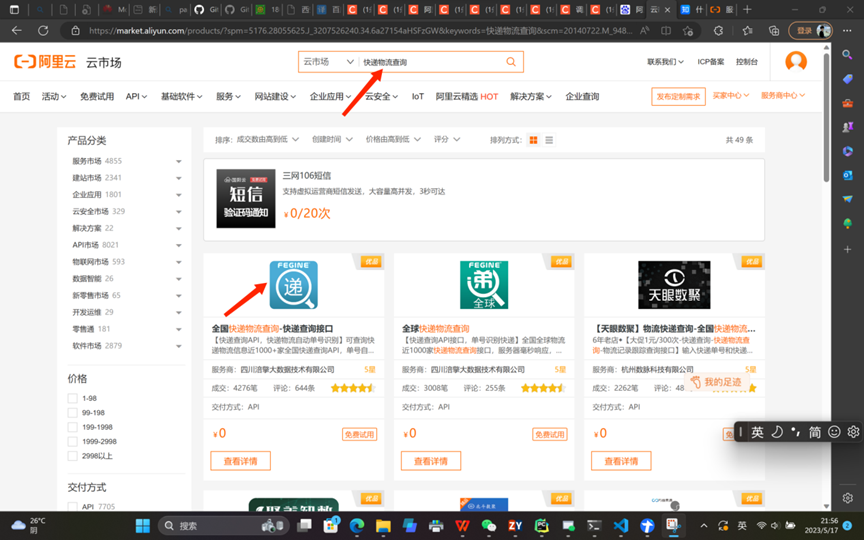The image size is (864, 540).
Task: Check the API delivery method filter
Action: click(72, 506)
